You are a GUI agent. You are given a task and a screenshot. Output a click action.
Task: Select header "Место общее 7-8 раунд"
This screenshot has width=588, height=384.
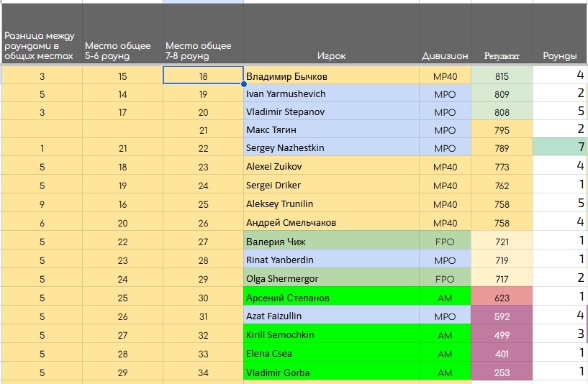point(203,33)
